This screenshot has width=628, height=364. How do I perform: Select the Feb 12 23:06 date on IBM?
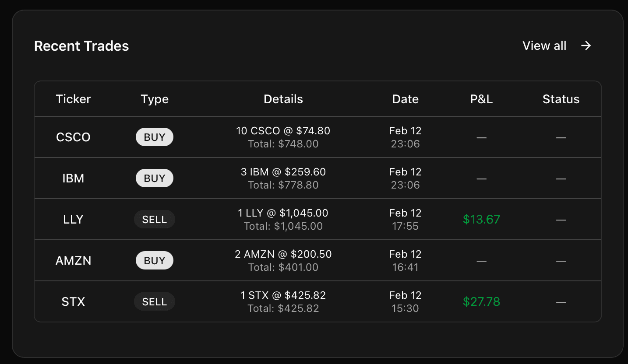[x=405, y=178]
